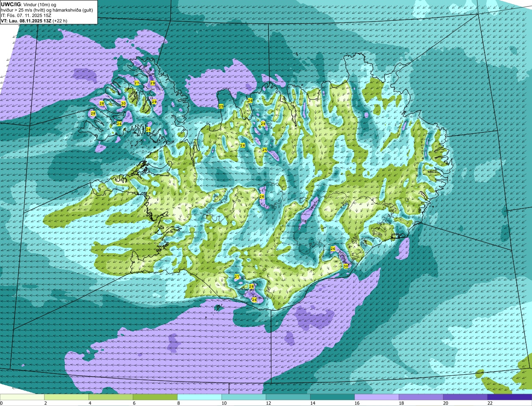Pick the pale cyan 8–10 m/s legend swatch

pos(199,397)
